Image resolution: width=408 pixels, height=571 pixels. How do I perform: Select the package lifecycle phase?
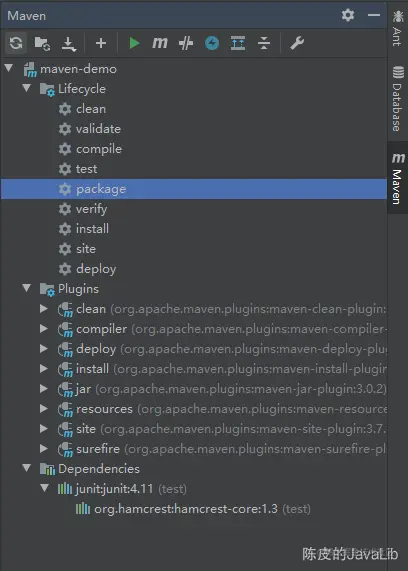pos(193,189)
